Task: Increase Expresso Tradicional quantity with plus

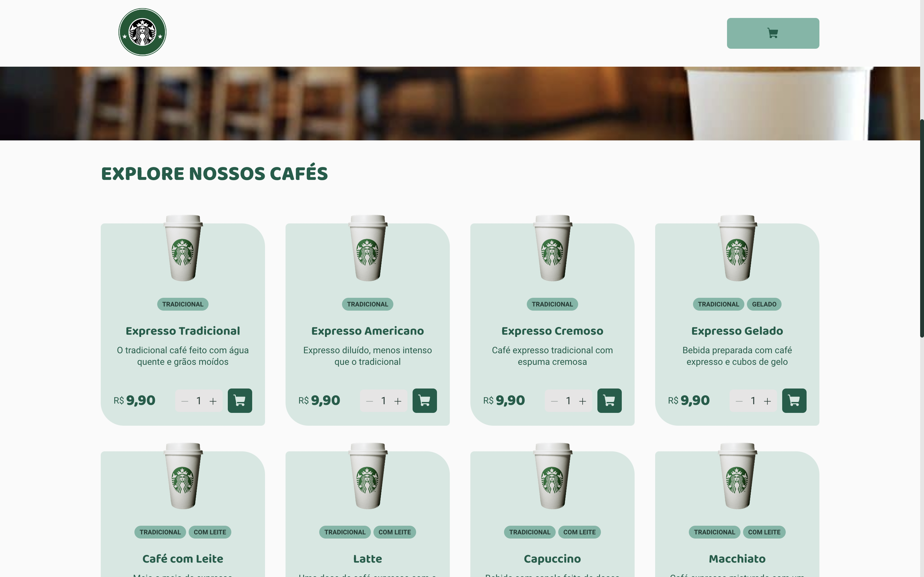Action: coord(213,401)
